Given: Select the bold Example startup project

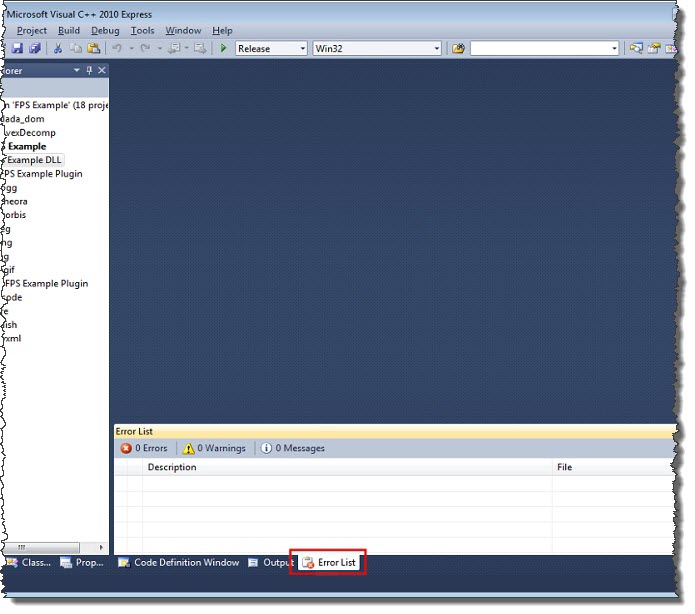Looking at the screenshot, I should [26, 146].
